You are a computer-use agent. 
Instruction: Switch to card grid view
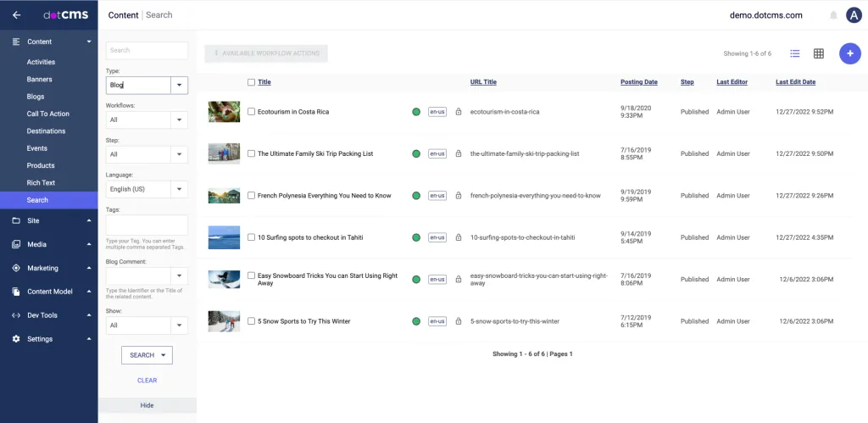coord(818,53)
